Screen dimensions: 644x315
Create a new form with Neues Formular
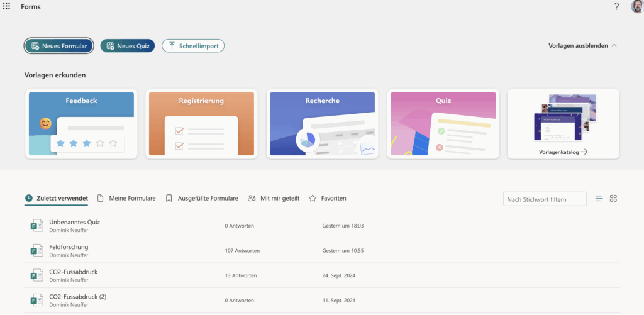59,46
